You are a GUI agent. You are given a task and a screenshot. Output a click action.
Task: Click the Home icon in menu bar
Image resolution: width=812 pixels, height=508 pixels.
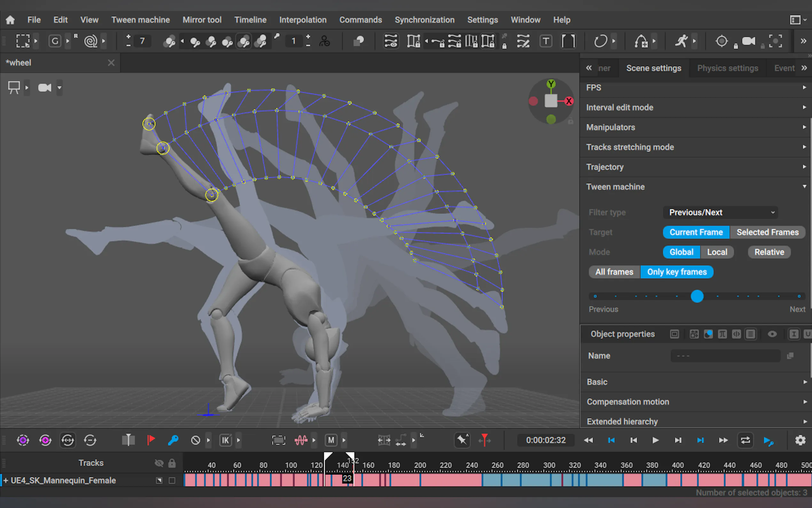point(10,20)
